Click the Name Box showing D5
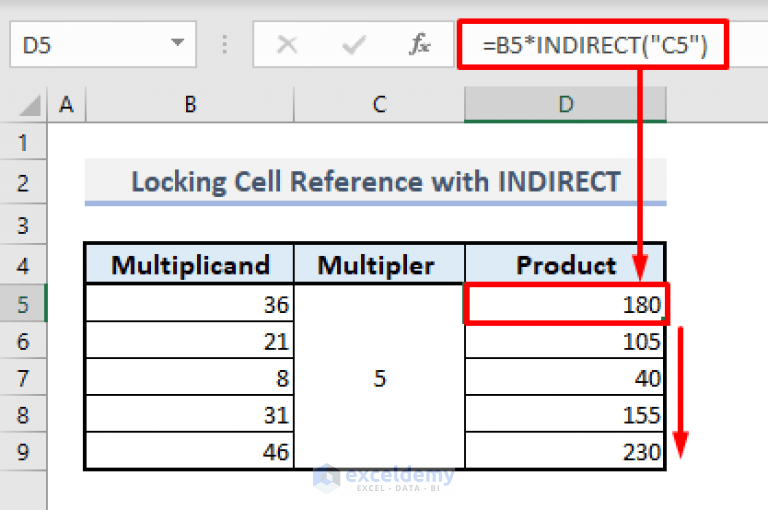 point(103,45)
